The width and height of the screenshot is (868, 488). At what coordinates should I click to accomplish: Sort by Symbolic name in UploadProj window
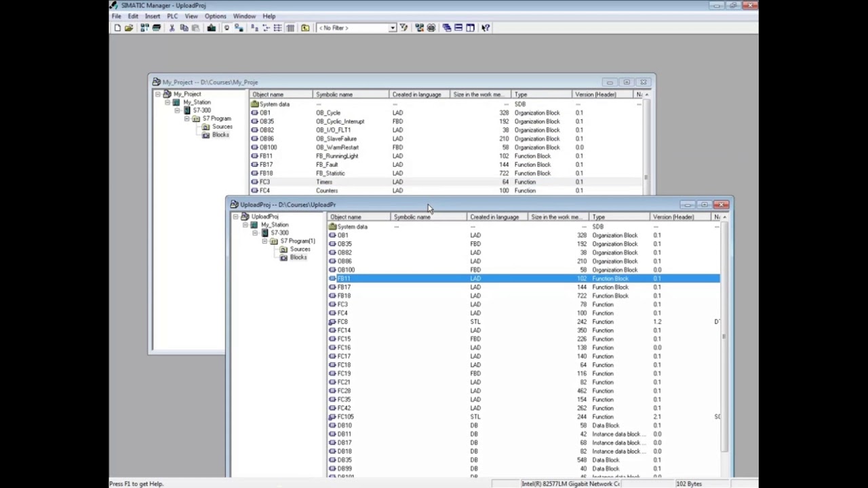click(429, 217)
